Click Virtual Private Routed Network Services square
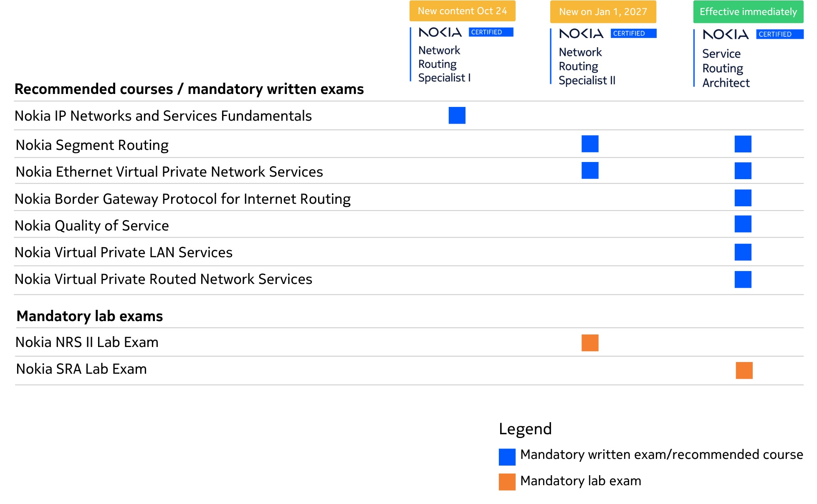817x504 pixels. 743,279
